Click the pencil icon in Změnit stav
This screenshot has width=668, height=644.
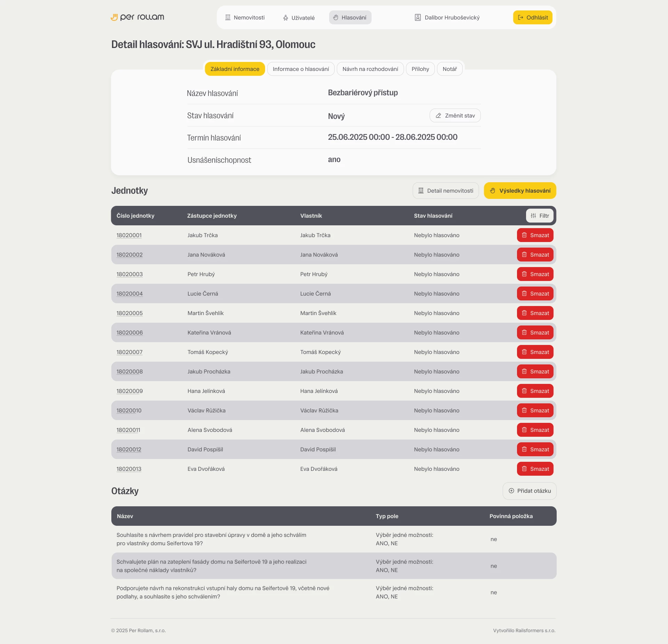[x=438, y=115]
